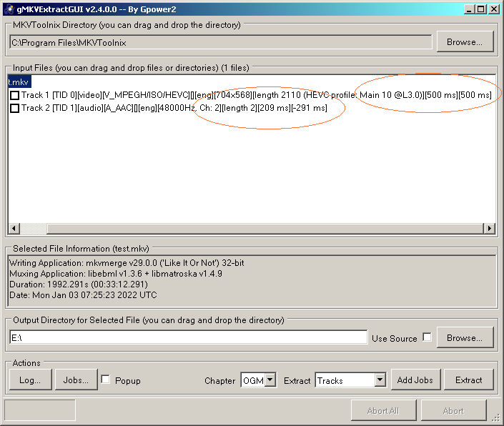Maximize the gMKVExtractGUI window
Viewport: 504px width, 426px height.
tap(481, 9)
